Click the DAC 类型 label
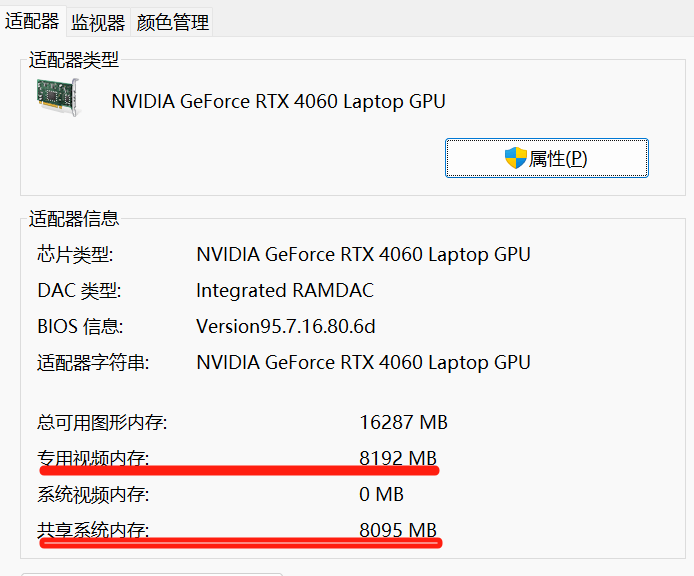The height and width of the screenshot is (576, 694). (79, 291)
